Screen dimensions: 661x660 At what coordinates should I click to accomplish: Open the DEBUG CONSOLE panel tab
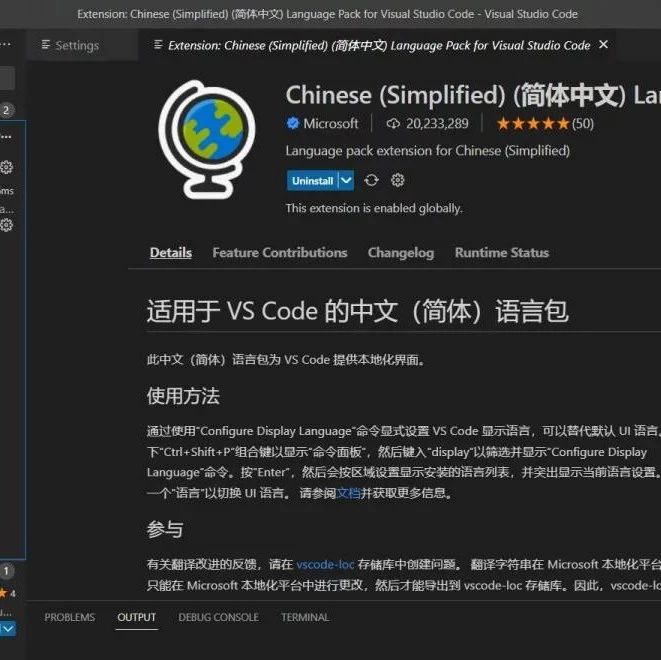[218, 617]
